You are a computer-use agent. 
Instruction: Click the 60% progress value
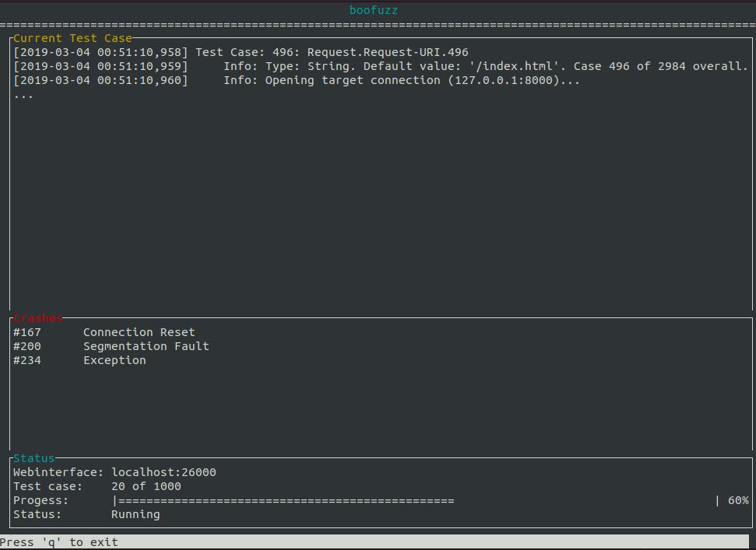click(738, 500)
